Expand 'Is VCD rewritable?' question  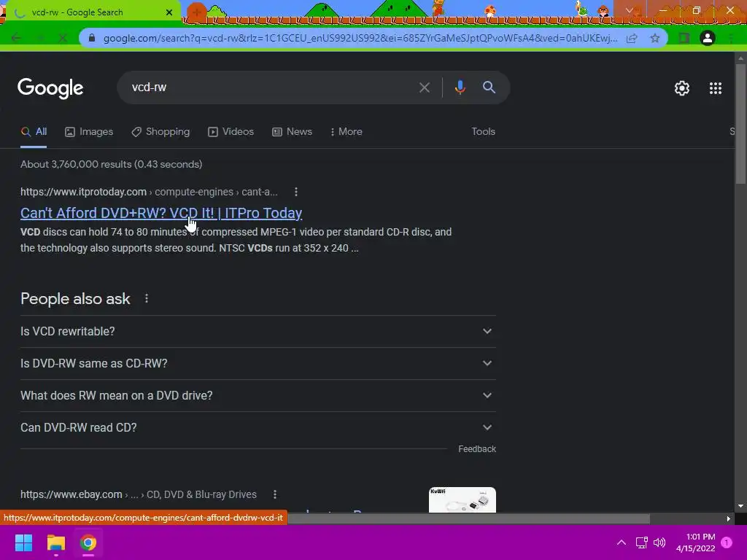258,332
